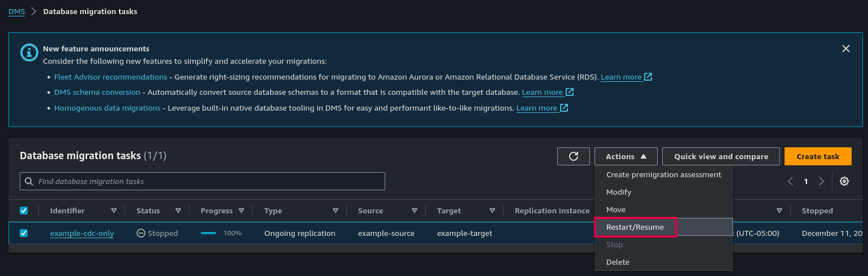Click the info icon in announcements banner
This screenshot has width=868, height=276.
point(29,52)
